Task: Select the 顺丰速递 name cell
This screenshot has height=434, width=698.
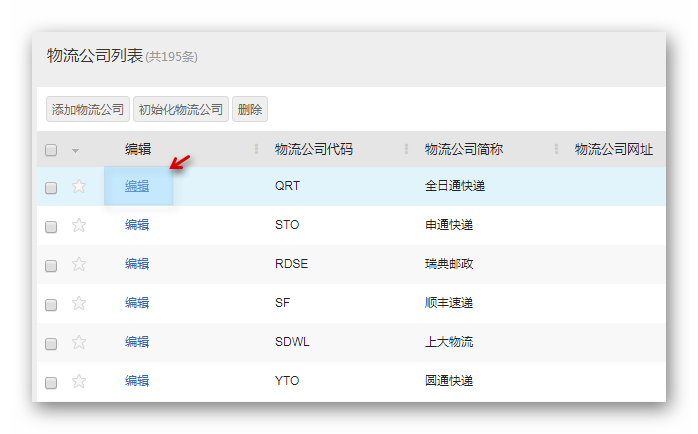Action: [449, 303]
